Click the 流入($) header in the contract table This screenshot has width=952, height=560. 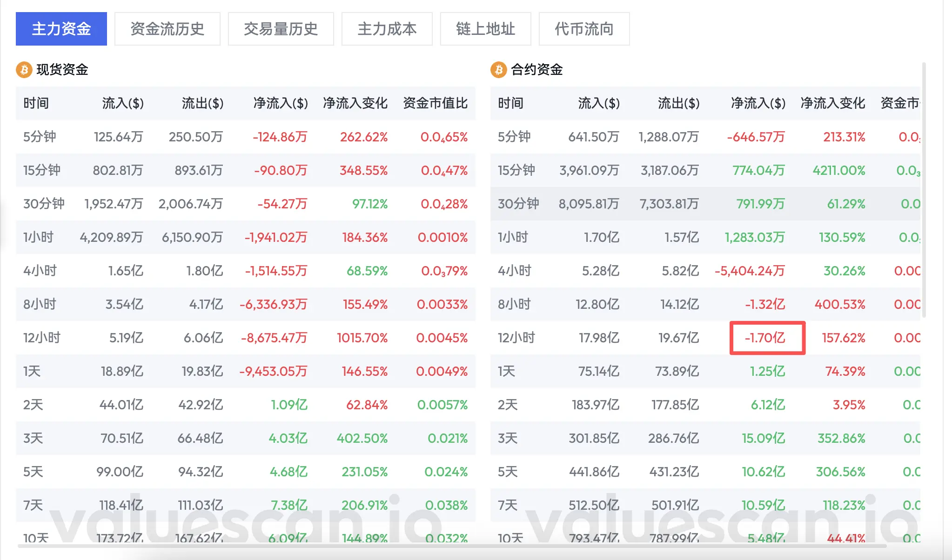[598, 103]
